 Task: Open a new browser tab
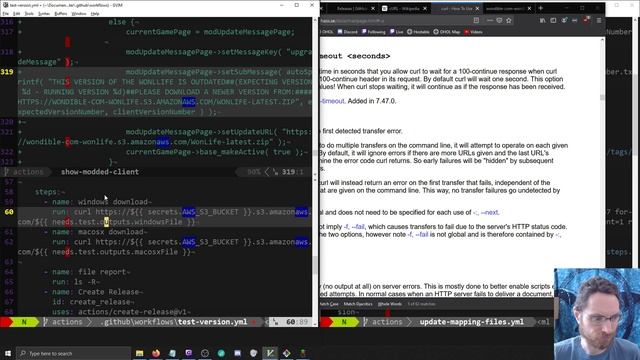click(x=540, y=8)
